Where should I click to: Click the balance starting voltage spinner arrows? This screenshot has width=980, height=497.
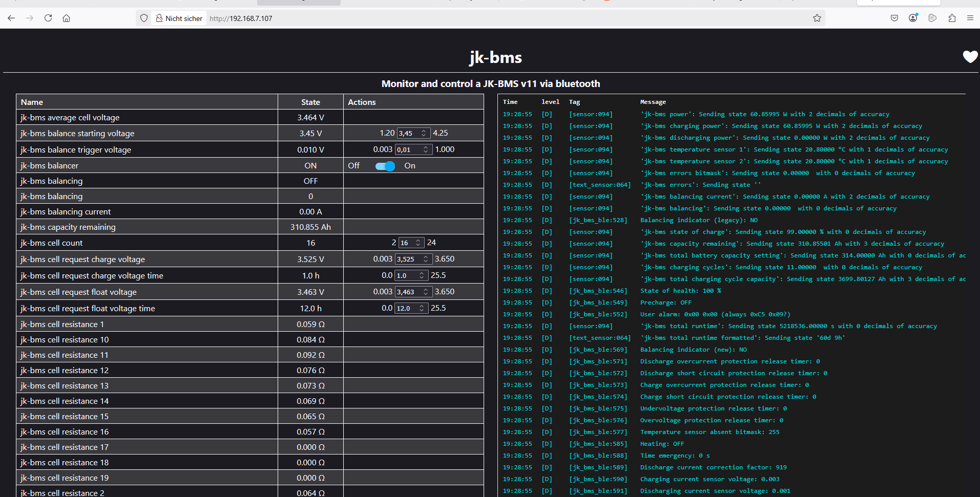[x=424, y=133]
